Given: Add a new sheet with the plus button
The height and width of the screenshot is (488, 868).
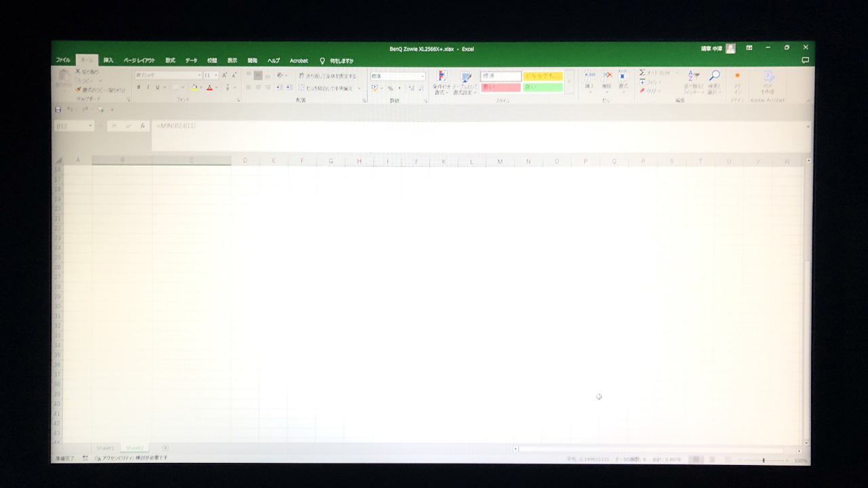Looking at the screenshot, I should (165, 448).
